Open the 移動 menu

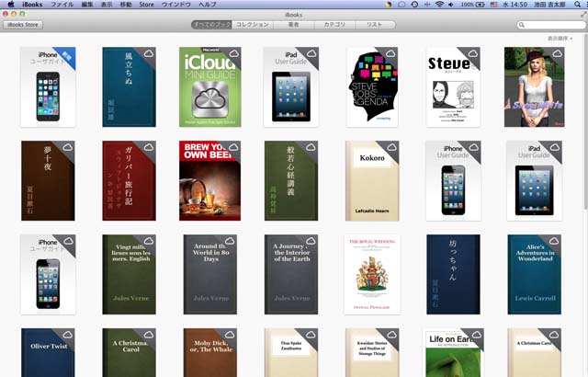(x=126, y=5)
